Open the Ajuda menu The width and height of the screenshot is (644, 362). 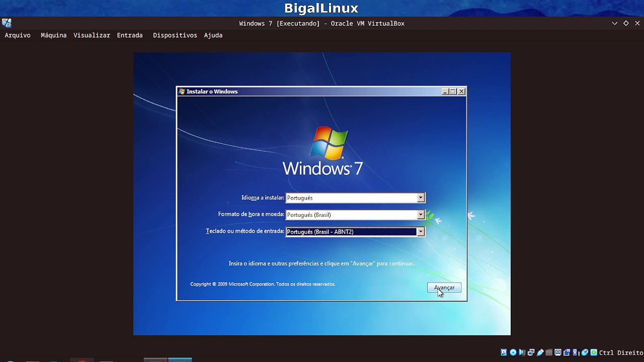[213, 35]
